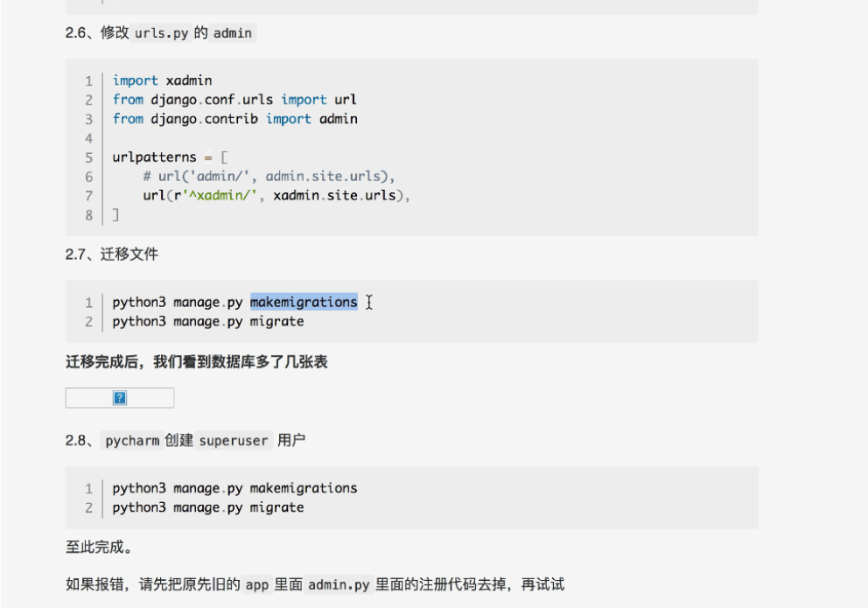868x608 pixels.
Task: Click the import xadmin code line
Action: click(x=162, y=80)
